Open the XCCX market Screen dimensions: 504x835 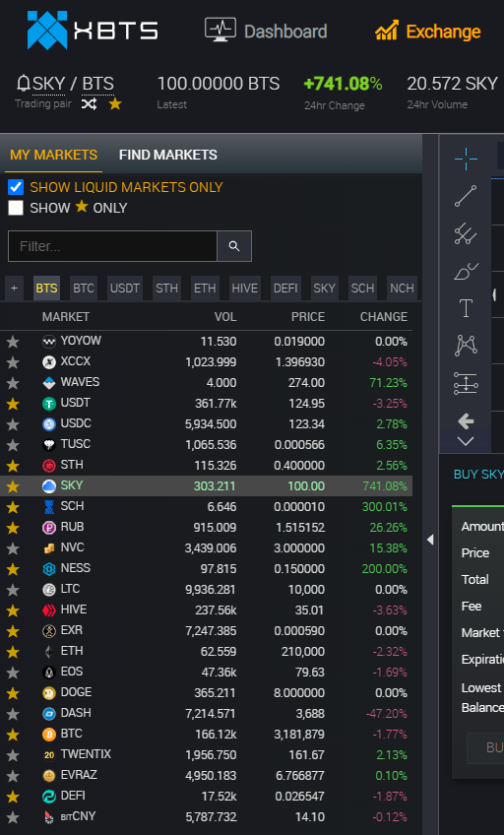click(206, 362)
